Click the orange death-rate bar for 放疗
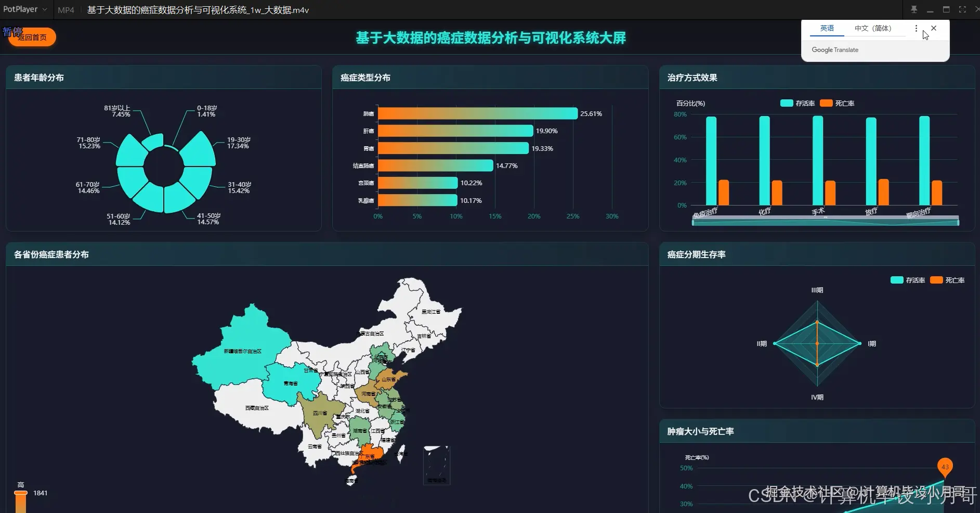Screen dimensions: 980x513 pyautogui.click(x=883, y=192)
